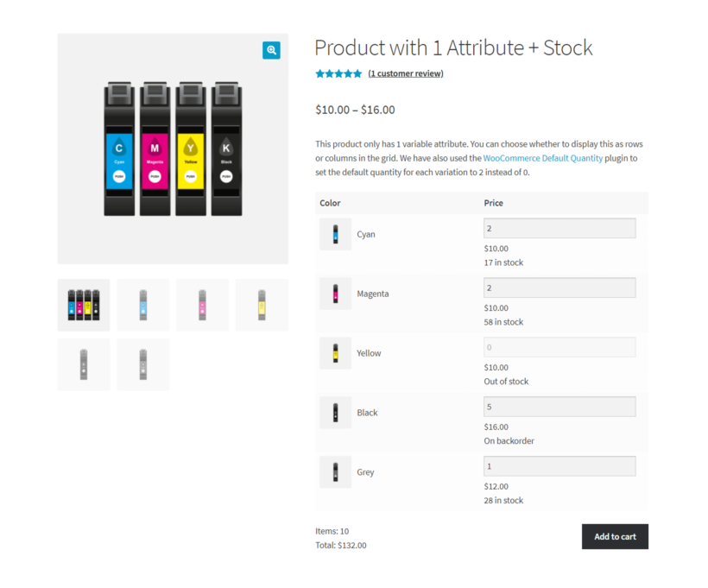Click the Magenta quantity input field

point(559,287)
